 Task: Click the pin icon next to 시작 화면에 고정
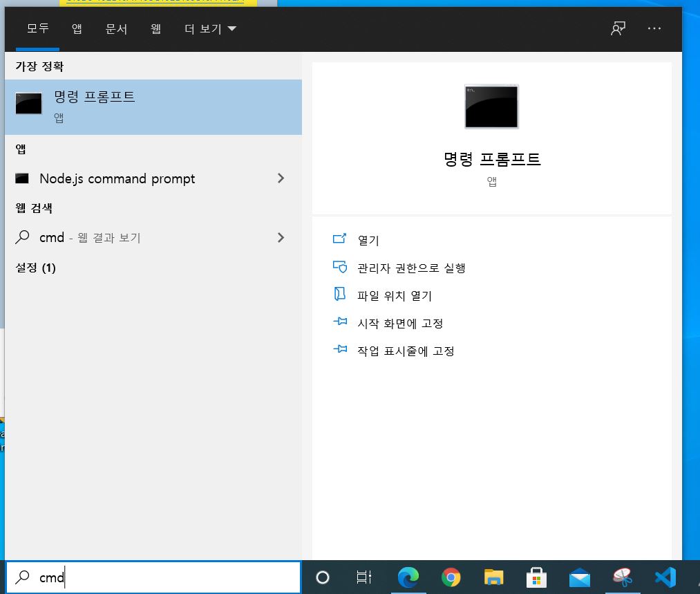(x=340, y=321)
